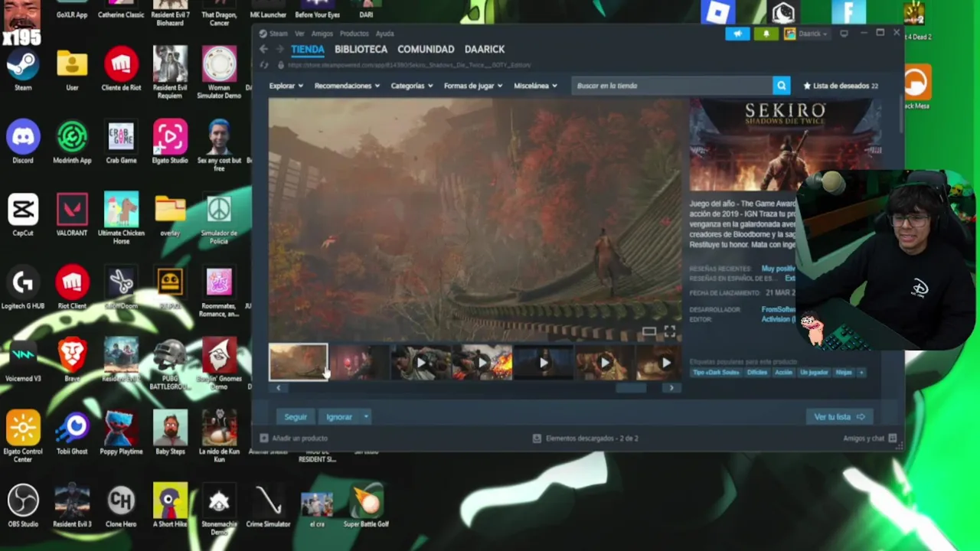This screenshot has height=551, width=980.
Task: Launch PUBG BATTLEGROUNDS desktop shortcut
Action: (170, 364)
